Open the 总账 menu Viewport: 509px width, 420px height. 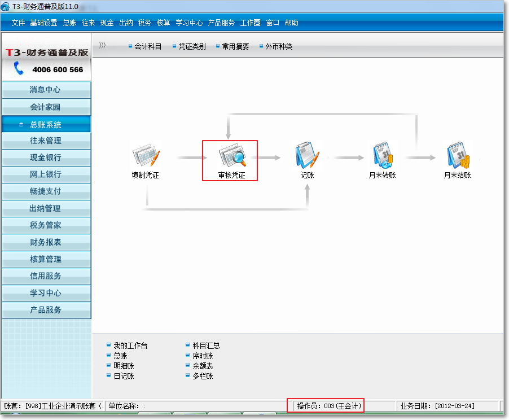click(x=69, y=23)
